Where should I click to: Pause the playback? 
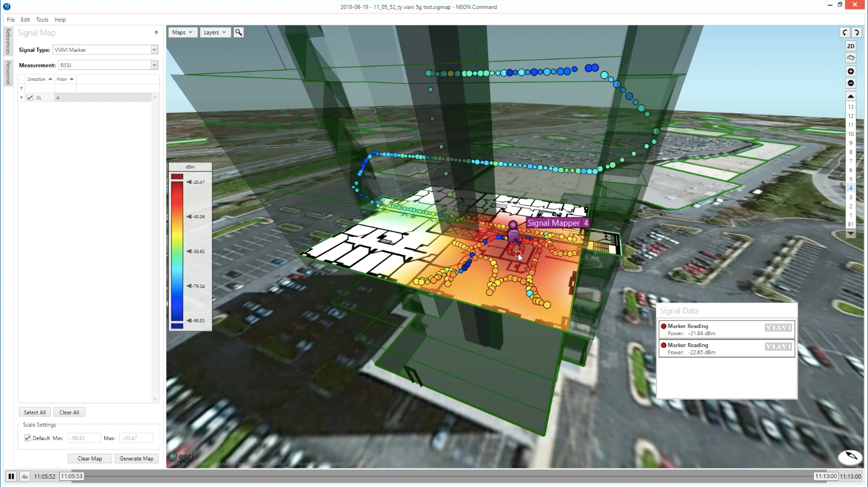pos(11,476)
